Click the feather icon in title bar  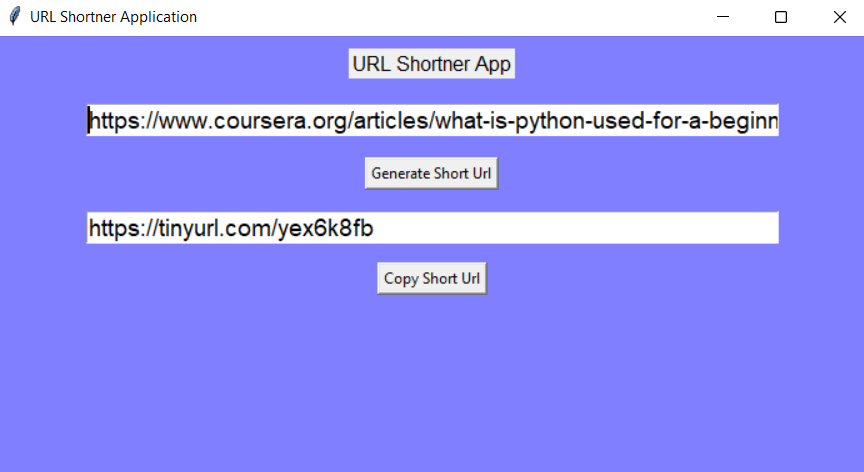[15, 17]
